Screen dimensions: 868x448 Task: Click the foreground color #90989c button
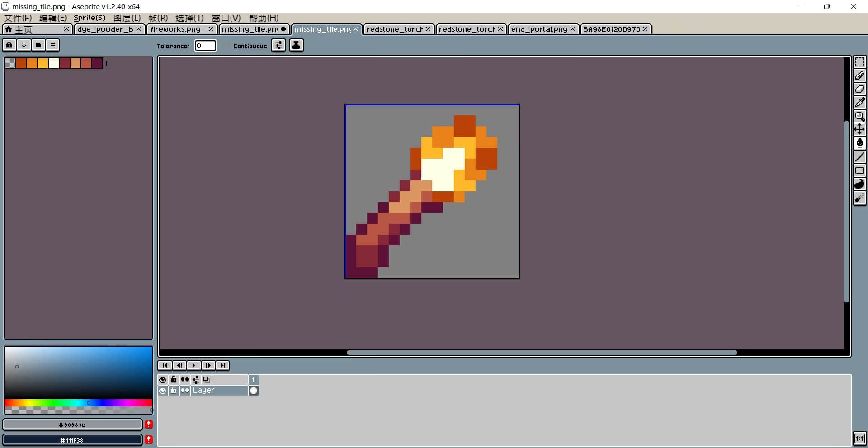[x=72, y=424]
